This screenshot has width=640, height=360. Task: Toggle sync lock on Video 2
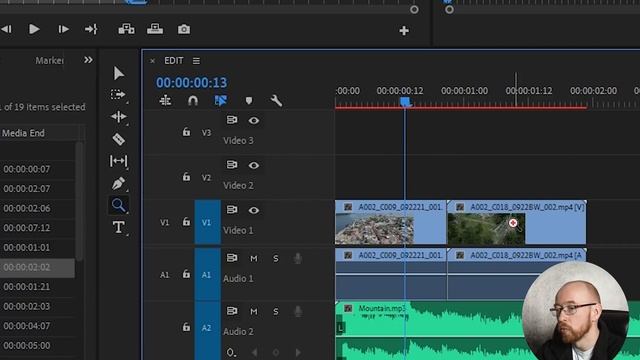click(x=232, y=164)
